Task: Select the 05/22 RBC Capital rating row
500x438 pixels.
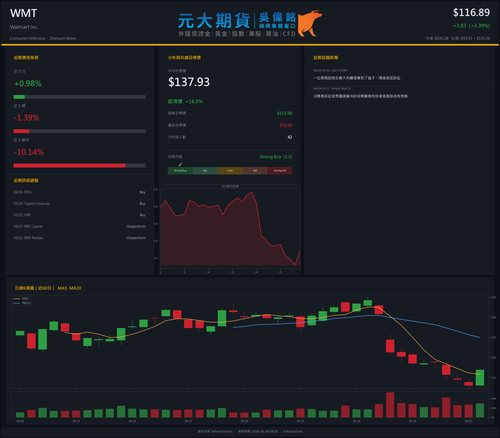Action: (x=80, y=226)
